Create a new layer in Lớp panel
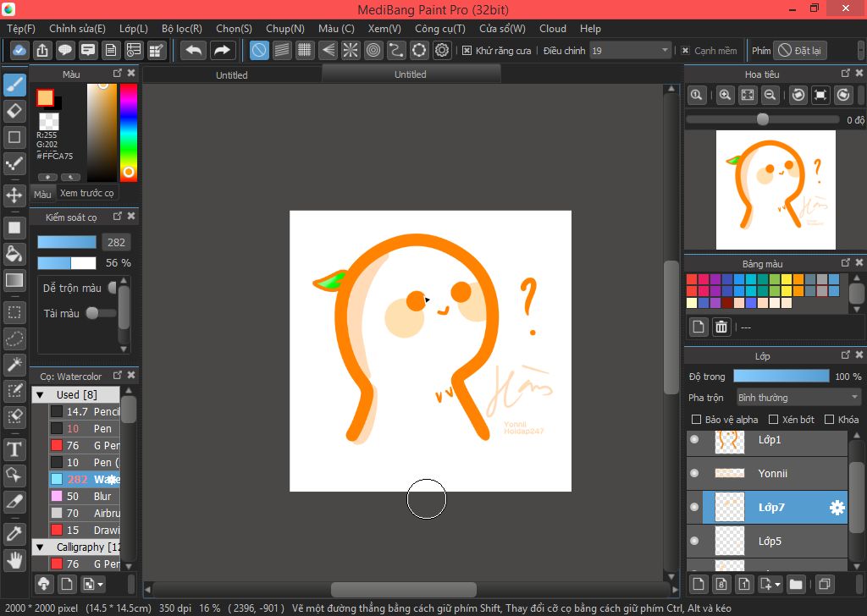Image resolution: width=867 pixels, height=616 pixels. [699, 584]
